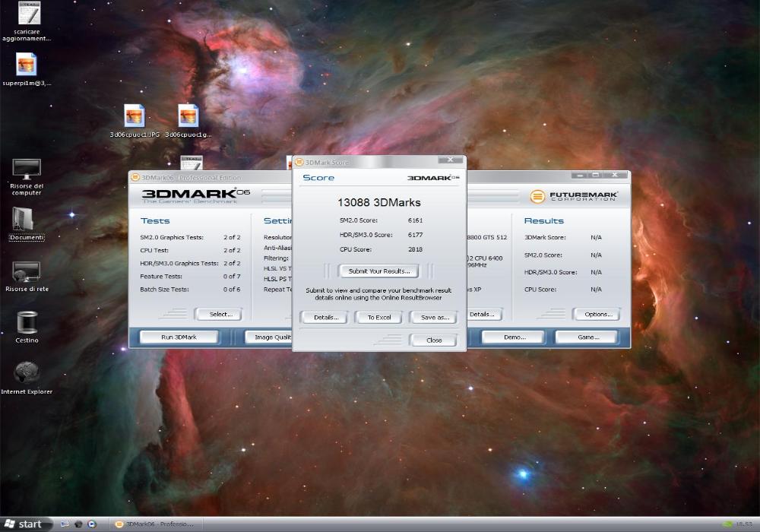Click Save as in score dialog

click(x=435, y=318)
